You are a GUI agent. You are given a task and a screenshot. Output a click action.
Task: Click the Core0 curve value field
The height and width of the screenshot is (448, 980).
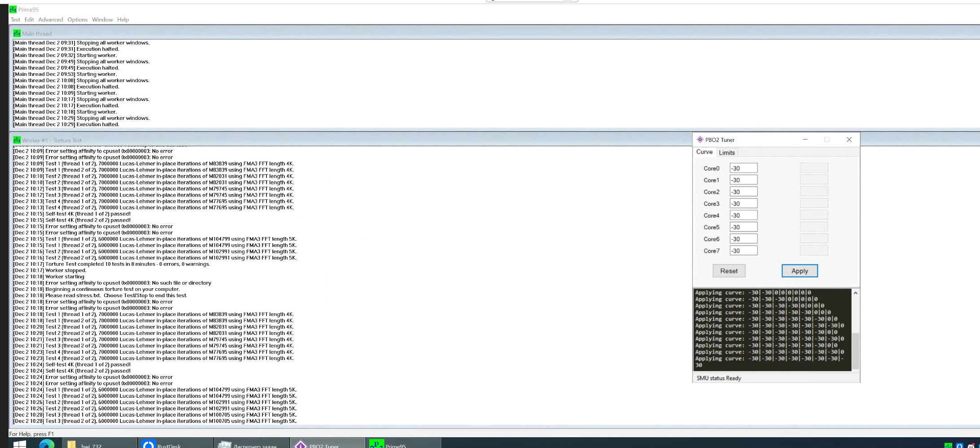coord(743,168)
